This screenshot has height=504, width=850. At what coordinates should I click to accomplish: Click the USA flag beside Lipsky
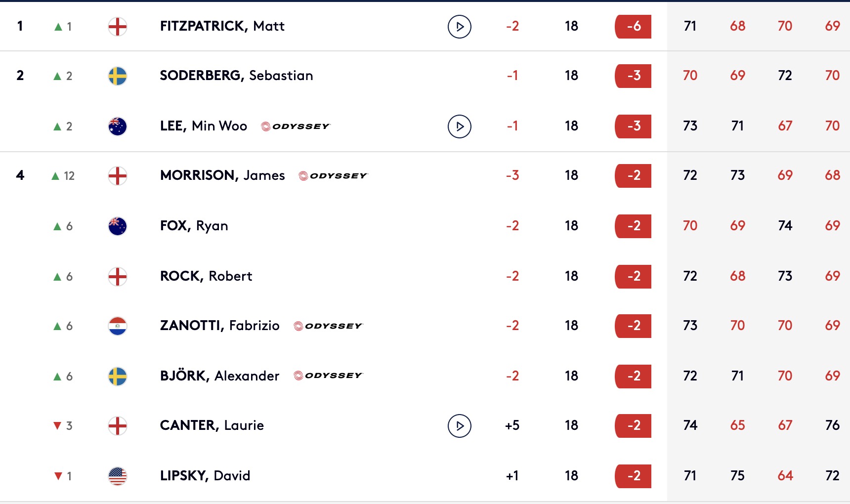point(118,476)
